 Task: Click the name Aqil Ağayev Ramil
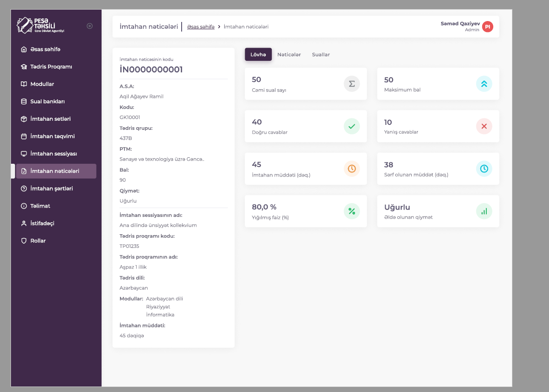[141, 97]
